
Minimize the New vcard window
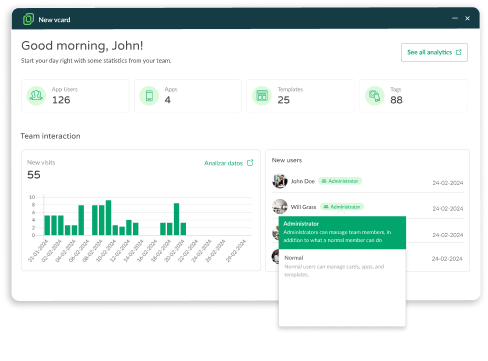pos(455,18)
